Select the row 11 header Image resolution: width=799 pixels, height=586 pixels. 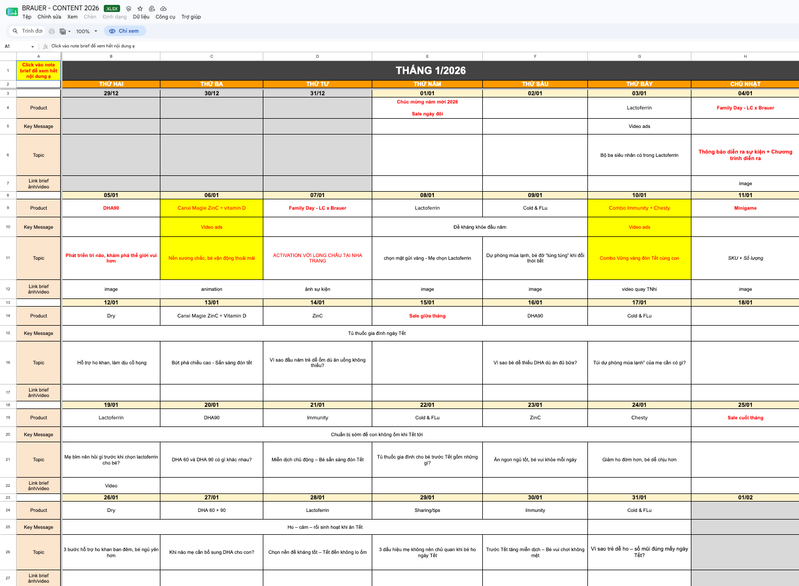click(8, 258)
